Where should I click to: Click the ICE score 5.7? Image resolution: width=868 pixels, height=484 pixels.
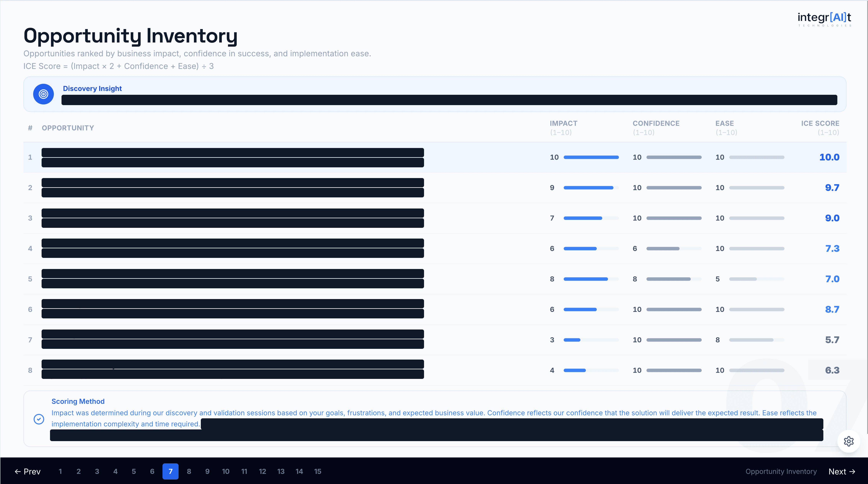[832, 340]
